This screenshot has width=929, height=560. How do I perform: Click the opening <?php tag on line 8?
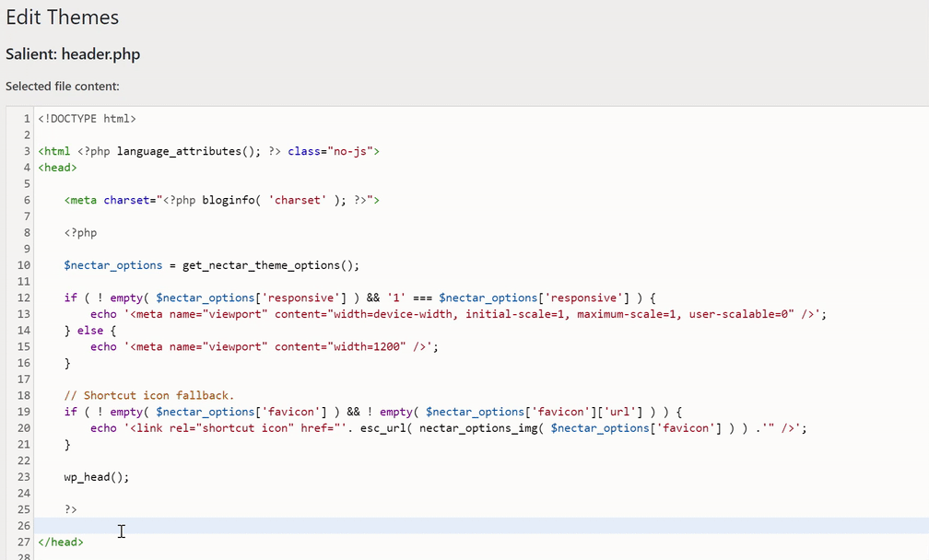click(80, 233)
